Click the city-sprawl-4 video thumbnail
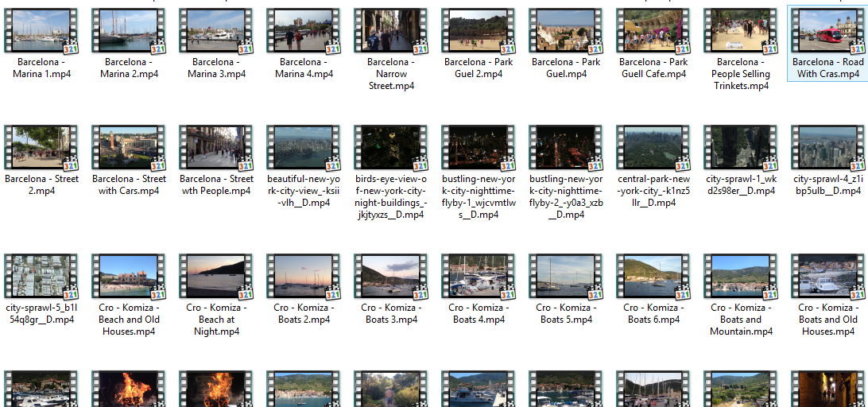868x407 pixels. pos(828,149)
